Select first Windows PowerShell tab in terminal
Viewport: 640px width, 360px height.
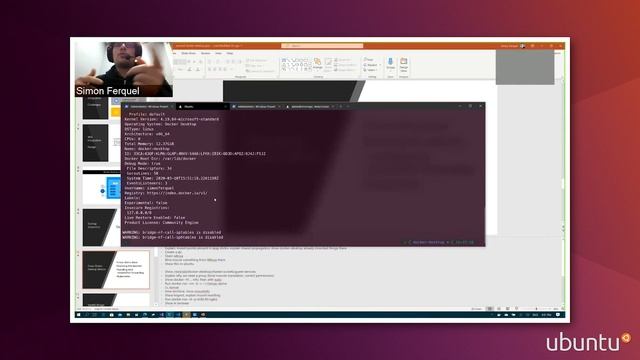(149, 107)
